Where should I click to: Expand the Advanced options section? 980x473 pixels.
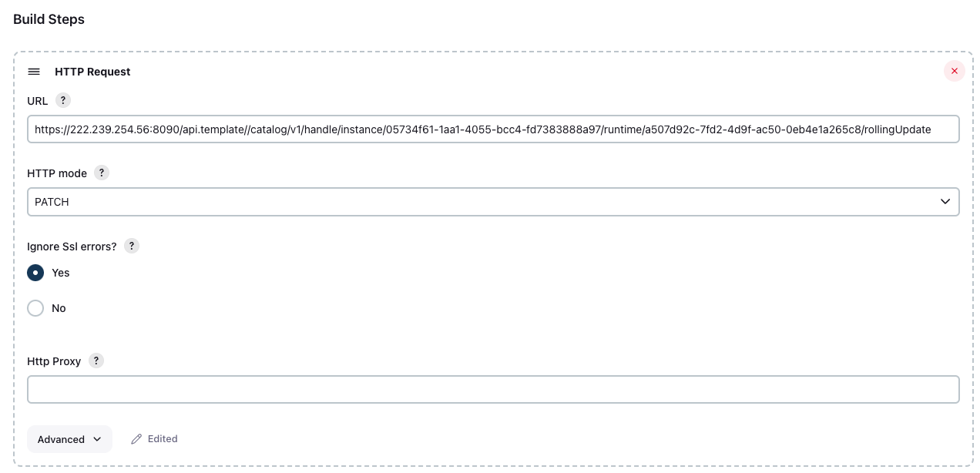point(69,439)
